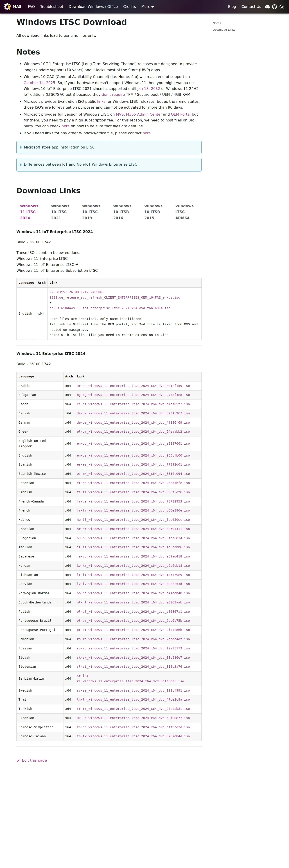This screenshot has height=868, width=289.
Task: Click the October 14, 2025 link
Action: click(39, 82)
